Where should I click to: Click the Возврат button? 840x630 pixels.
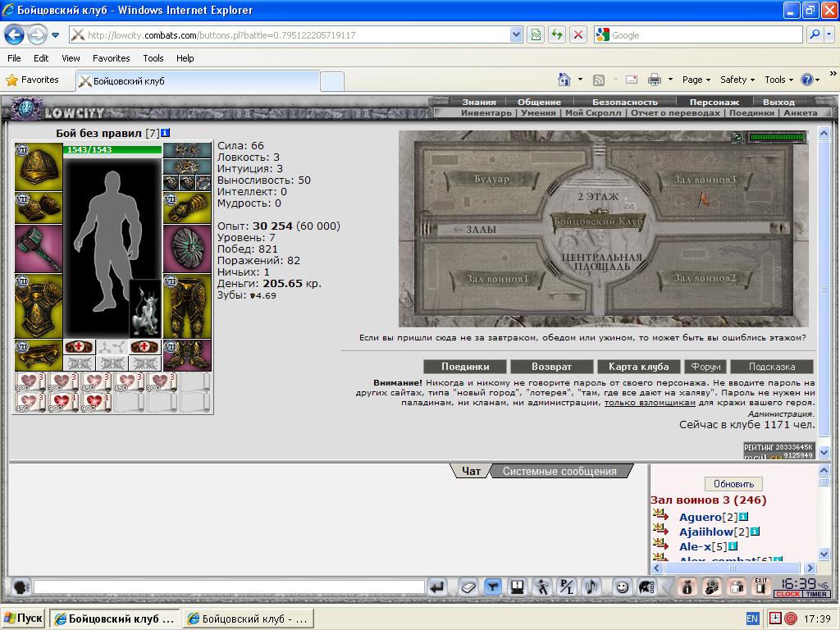pyautogui.click(x=552, y=367)
